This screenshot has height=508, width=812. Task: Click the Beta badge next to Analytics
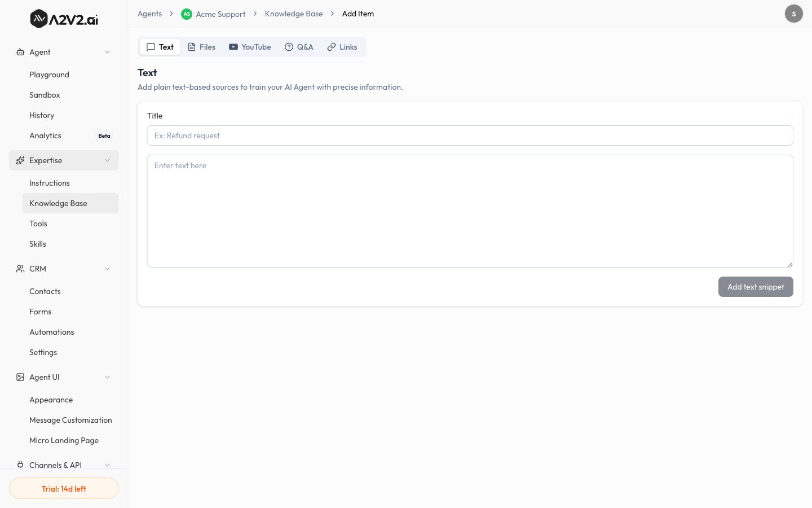[x=104, y=136]
